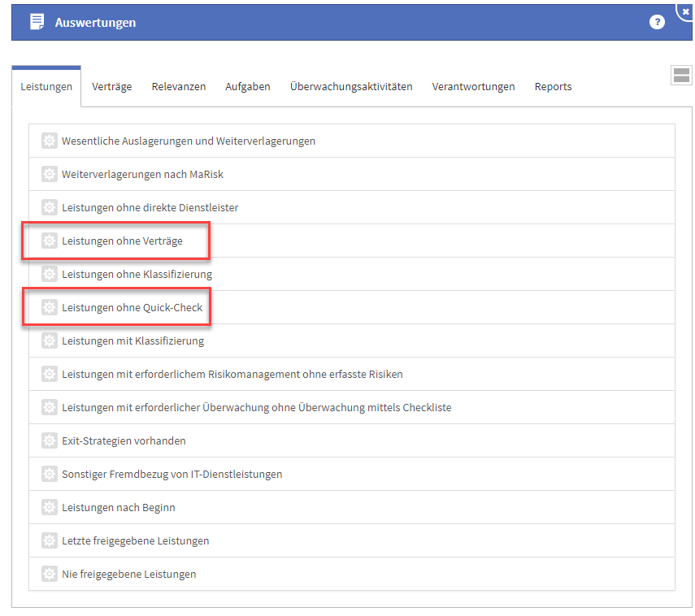Click the help question mark icon
This screenshot has width=695, height=616.
[x=657, y=23]
